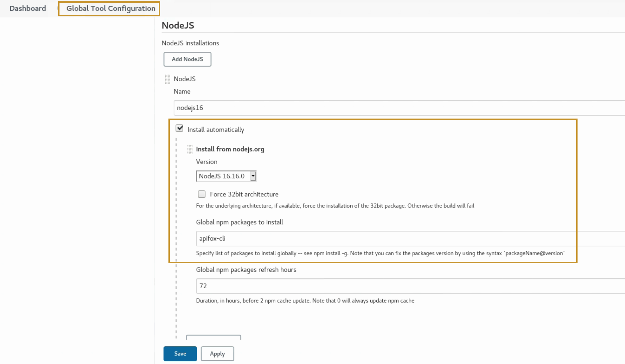Click the partially hidden button above Apply
This screenshot has width=625, height=364.
(x=213, y=337)
